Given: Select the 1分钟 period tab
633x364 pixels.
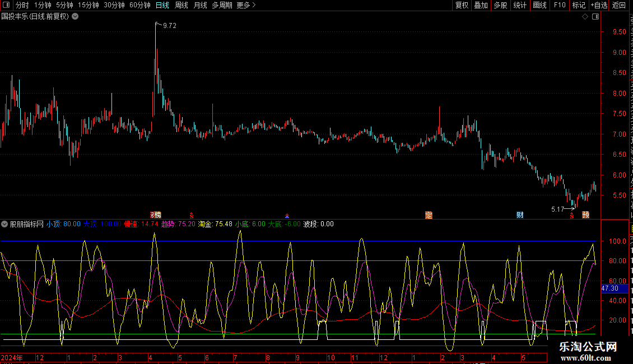Looking at the screenshot, I should click(x=43, y=5).
